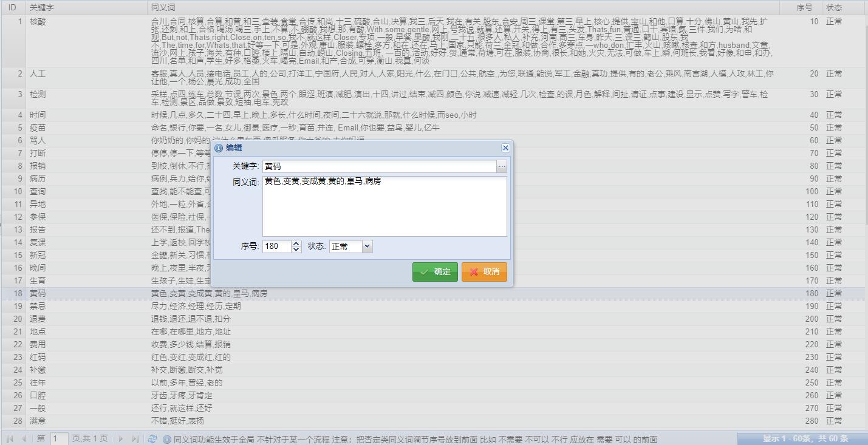Click the 关键字 input containing 黄码

[379, 166]
